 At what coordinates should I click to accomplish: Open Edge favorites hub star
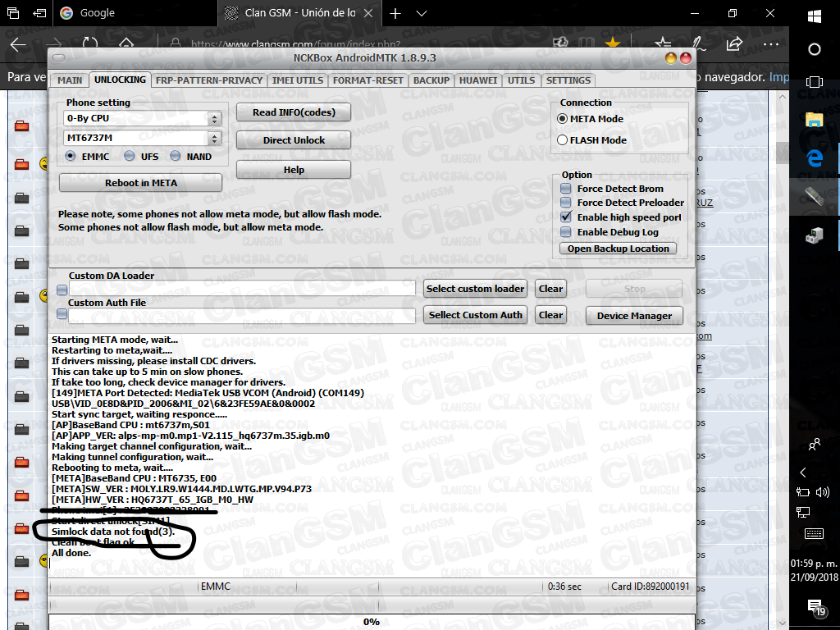click(663, 44)
